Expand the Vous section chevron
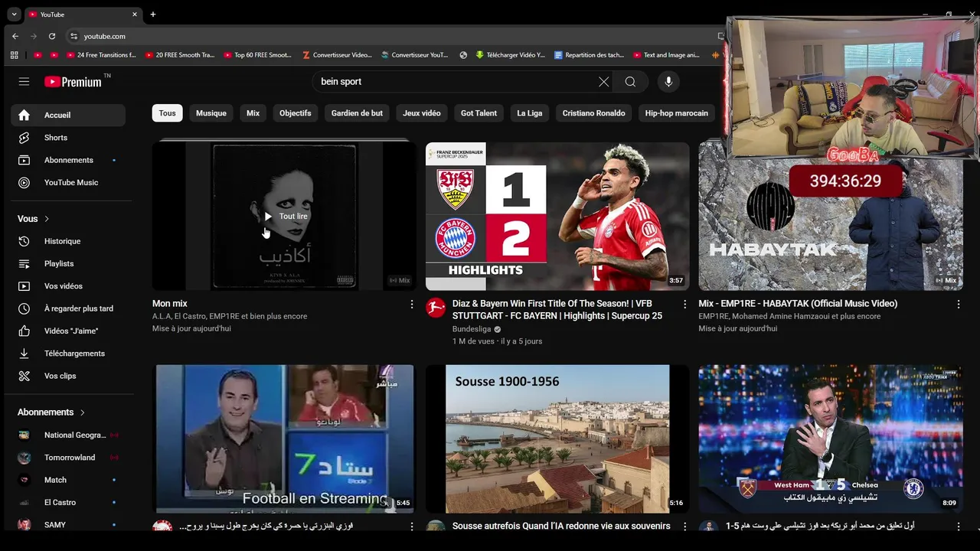The height and width of the screenshot is (551, 980). click(x=47, y=219)
